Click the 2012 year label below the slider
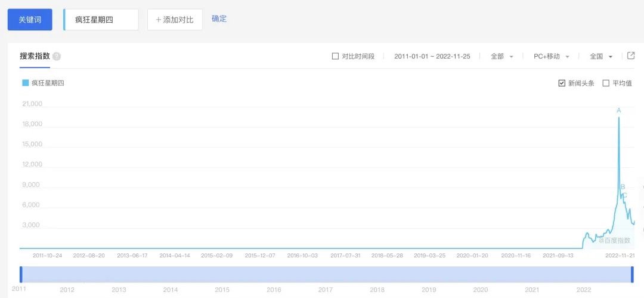The width and height of the screenshot is (644, 298). (x=67, y=290)
